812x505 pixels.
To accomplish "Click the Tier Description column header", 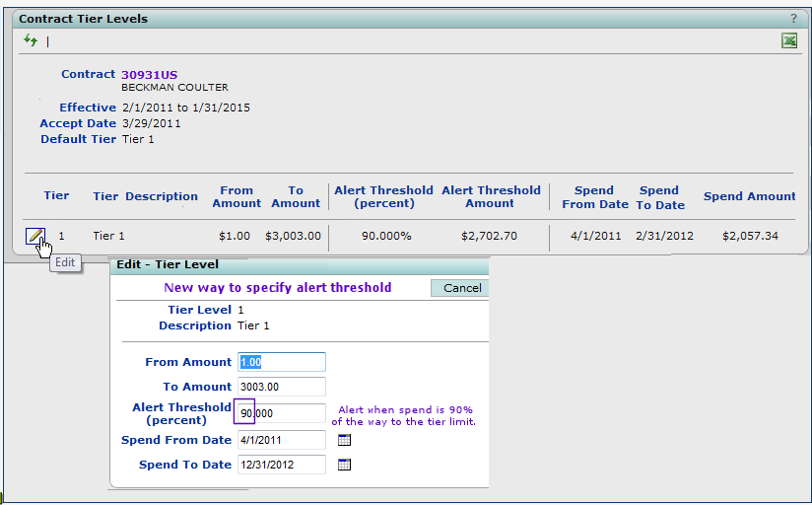I will pyautogui.click(x=145, y=196).
